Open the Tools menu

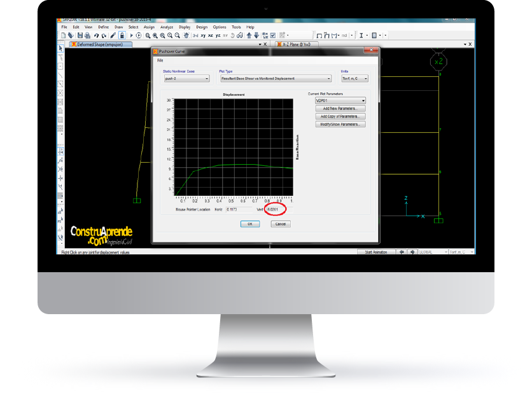[x=236, y=27]
